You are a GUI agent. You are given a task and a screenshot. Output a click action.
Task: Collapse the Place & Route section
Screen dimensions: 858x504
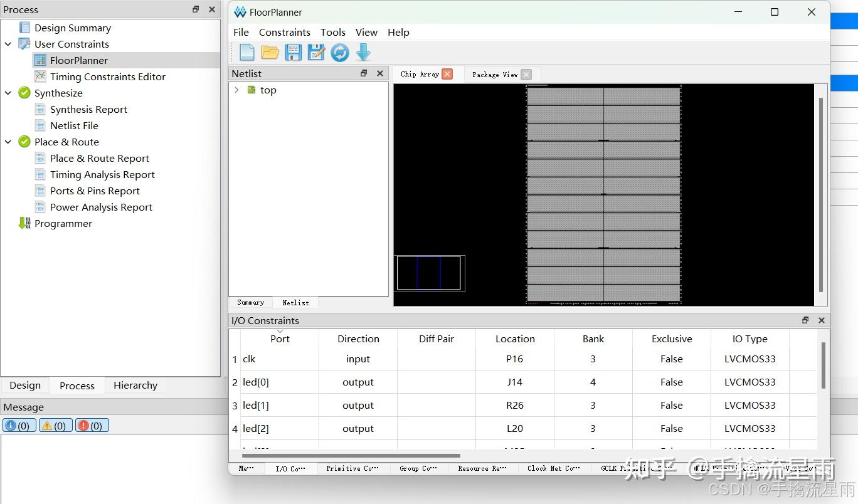click(8, 142)
